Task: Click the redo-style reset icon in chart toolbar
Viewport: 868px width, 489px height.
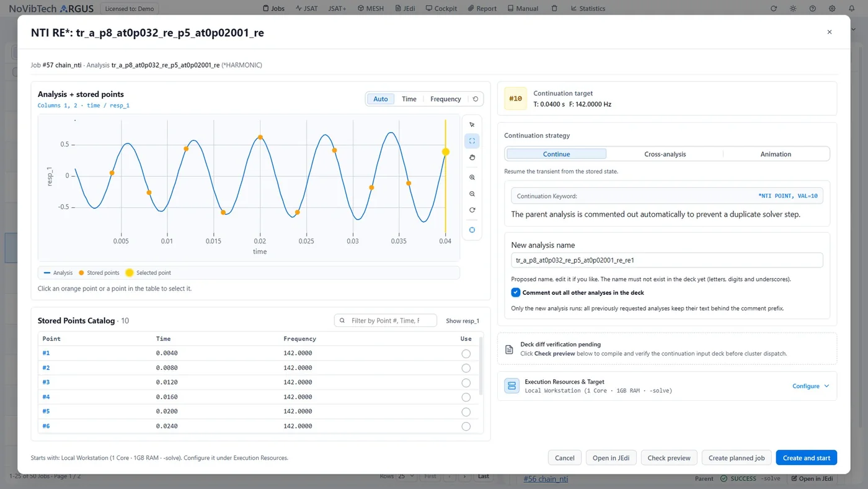Action: (x=472, y=210)
